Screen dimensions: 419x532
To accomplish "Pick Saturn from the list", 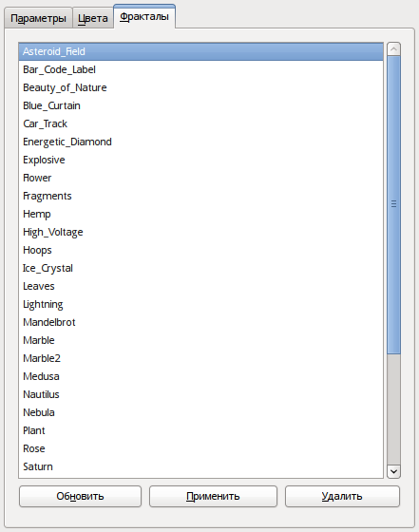I will (x=200, y=466).
